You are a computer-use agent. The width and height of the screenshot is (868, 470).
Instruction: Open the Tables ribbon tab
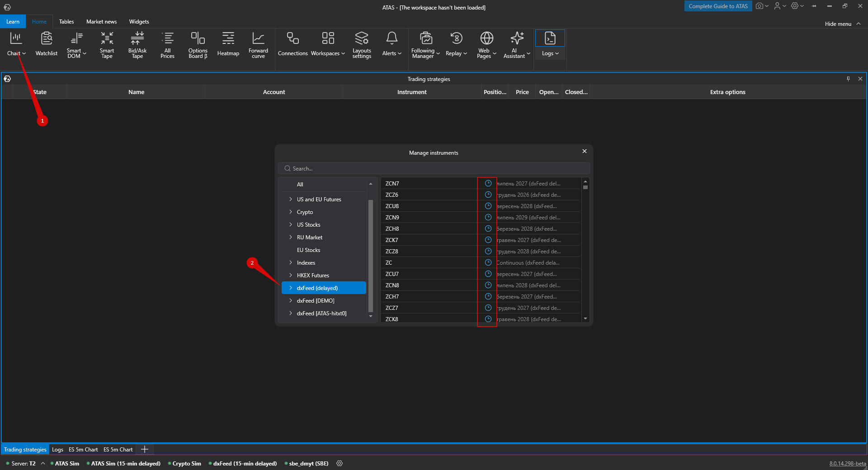(x=66, y=21)
